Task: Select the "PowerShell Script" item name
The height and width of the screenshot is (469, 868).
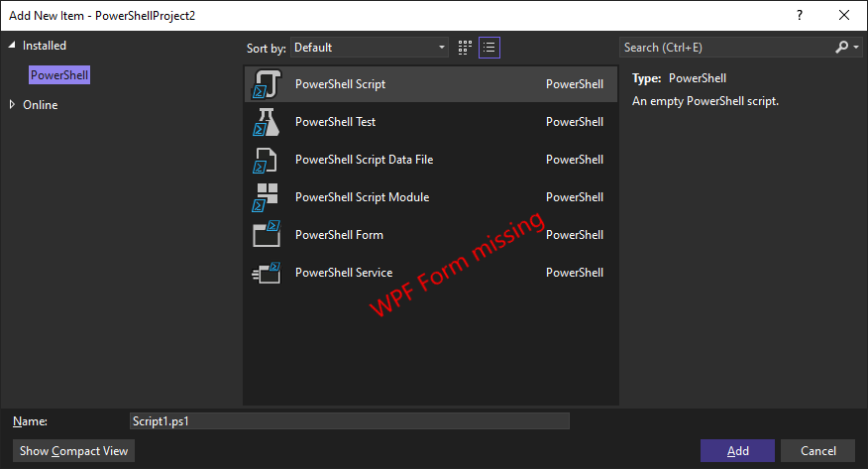Action: pos(341,84)
